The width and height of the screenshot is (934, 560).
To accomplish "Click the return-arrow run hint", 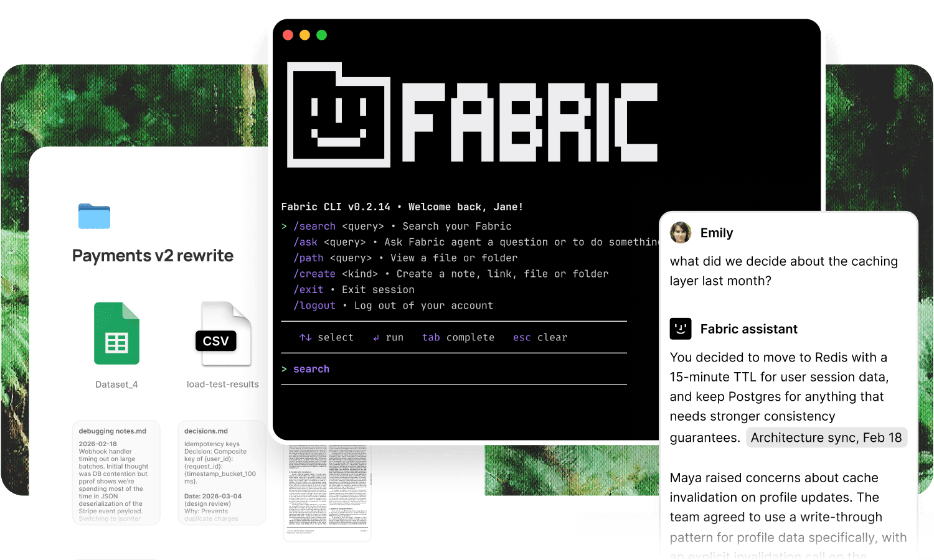I will pos(388,337).
